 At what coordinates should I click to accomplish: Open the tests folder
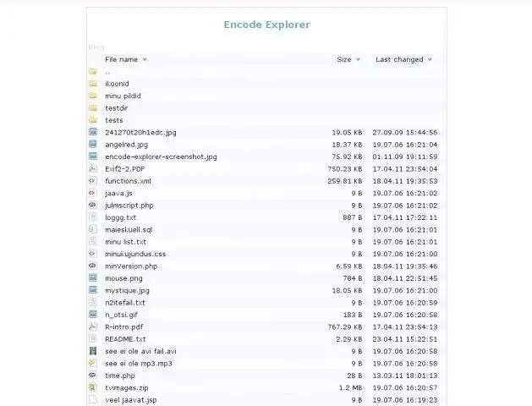(x=114, y=120)
